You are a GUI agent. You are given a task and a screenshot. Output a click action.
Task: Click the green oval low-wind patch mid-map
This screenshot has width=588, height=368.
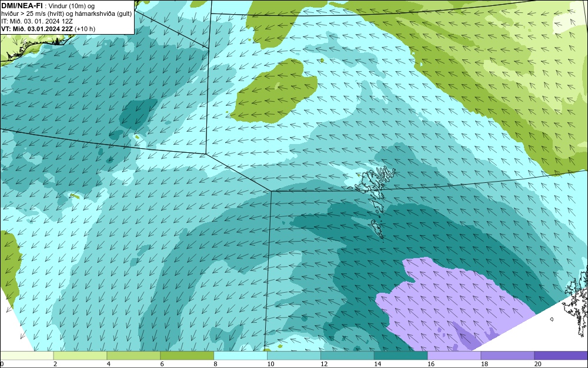coord(273,92)
